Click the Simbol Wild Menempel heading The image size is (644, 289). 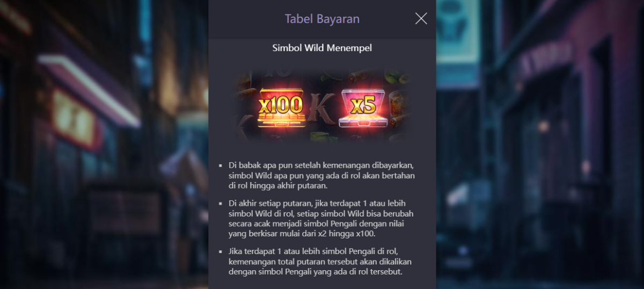[x=322, y=48]
